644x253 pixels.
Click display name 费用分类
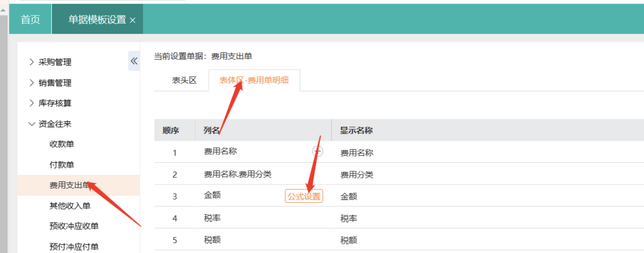click(357, 175)
